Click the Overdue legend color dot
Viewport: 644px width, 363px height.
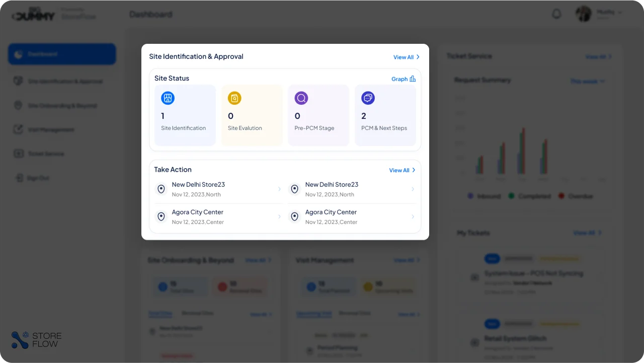[561, 196]
